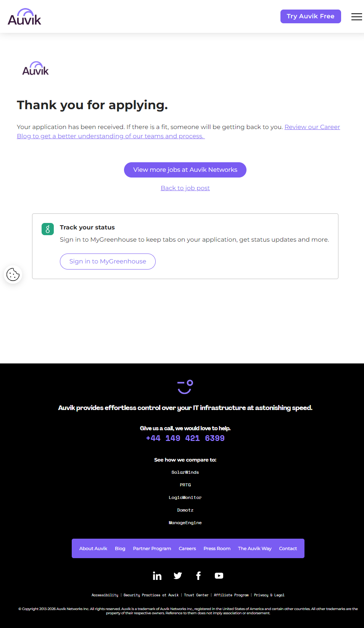Viewport: 364px width, 628px height.
Task: Click the ManageEngine comparison link
Action: (x=185, y=523)
